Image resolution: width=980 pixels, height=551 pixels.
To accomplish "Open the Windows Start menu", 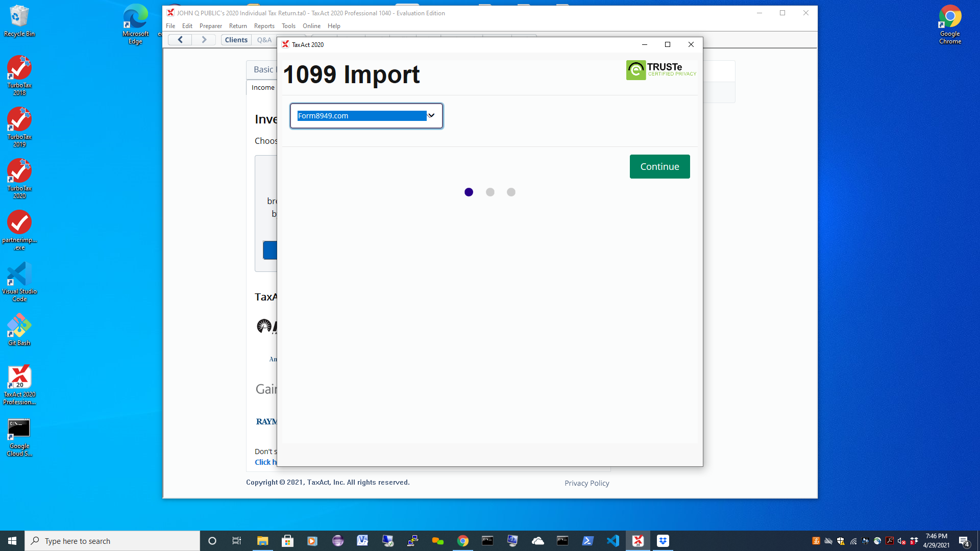I will 12,541.
